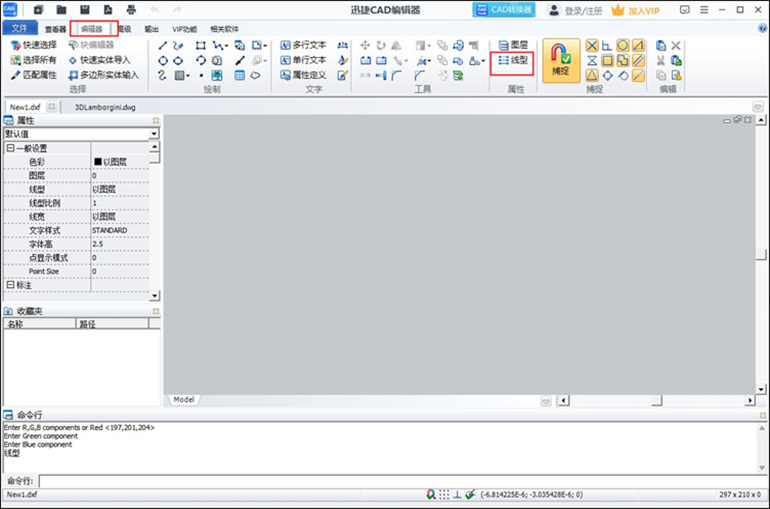Switch to the 编辑器 ribbon tab
770x509 pixels.
pyautogui.click(x=91, y=29)
